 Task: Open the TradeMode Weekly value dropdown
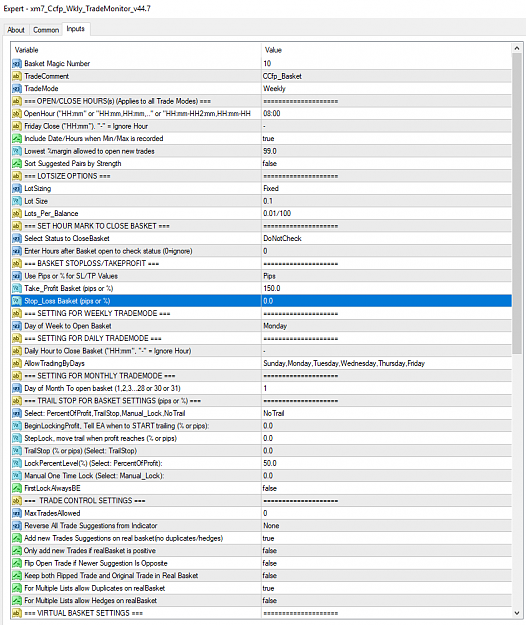pos(386,88)
